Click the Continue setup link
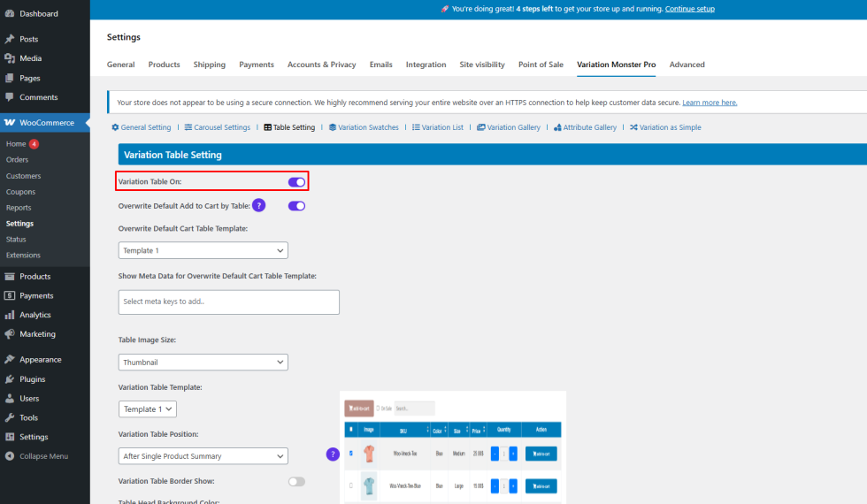This screenshot has width=867, height=504. (x=689, y=9)
